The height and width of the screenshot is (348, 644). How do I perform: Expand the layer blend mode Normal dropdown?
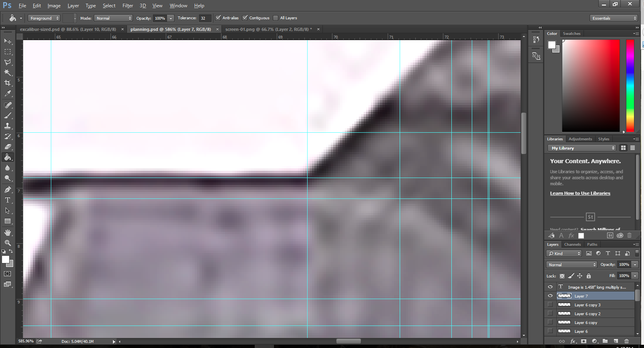(x=572, y=265)
